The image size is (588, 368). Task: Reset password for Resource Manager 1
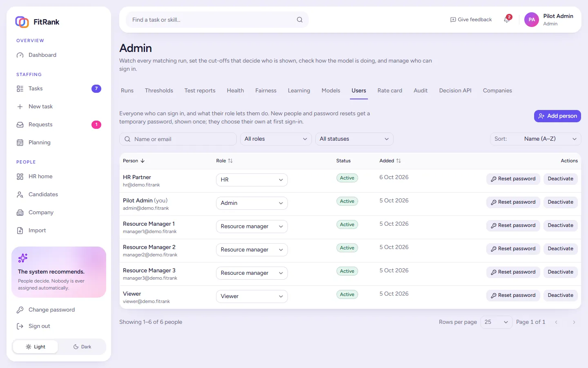(513, 225)
